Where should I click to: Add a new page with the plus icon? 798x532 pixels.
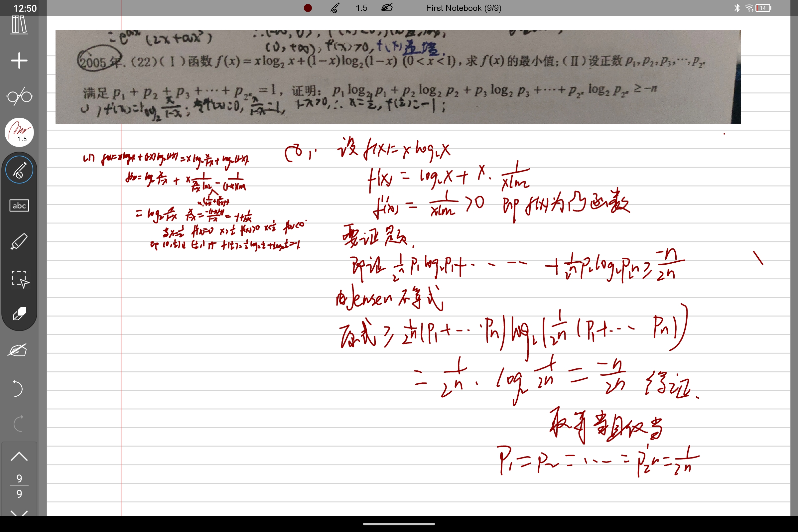click(x=19, y=61)
